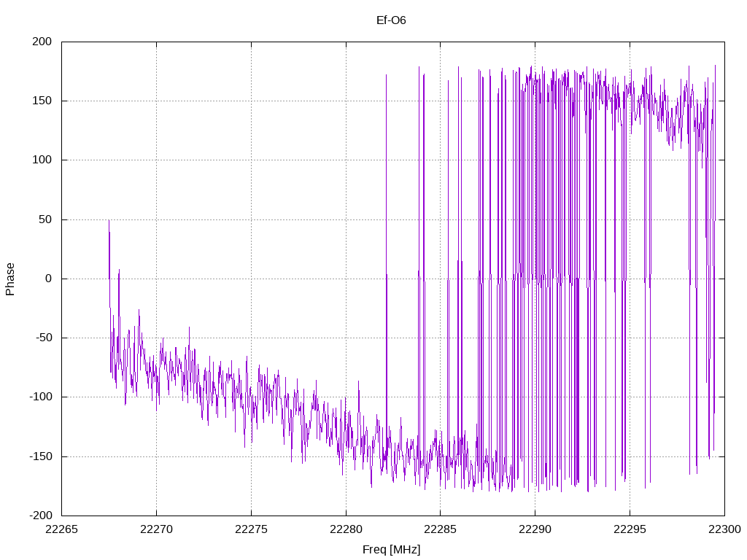The image size is (747, 560).
Task: Click y-axis tick label '200'
Action: point(42,42)
